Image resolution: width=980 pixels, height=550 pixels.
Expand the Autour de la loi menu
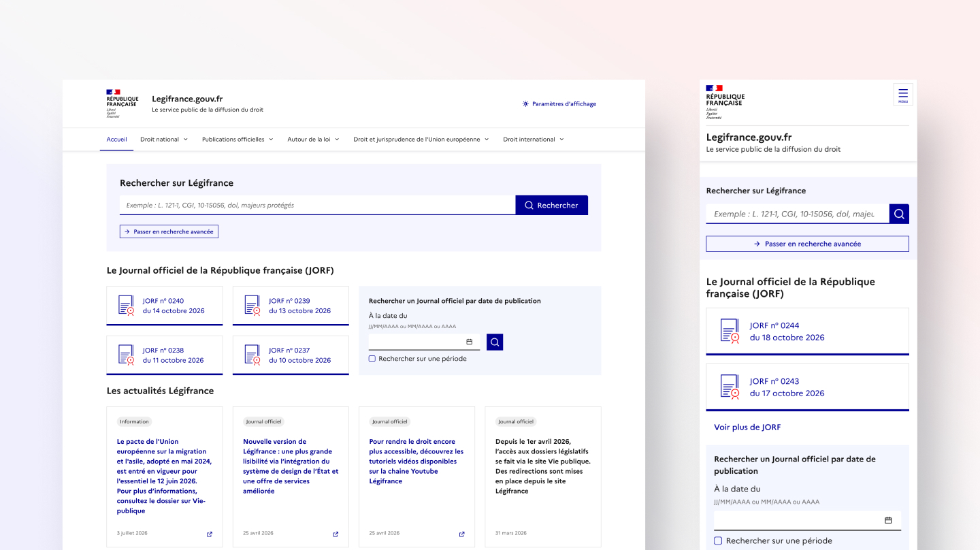pos(313,139)
